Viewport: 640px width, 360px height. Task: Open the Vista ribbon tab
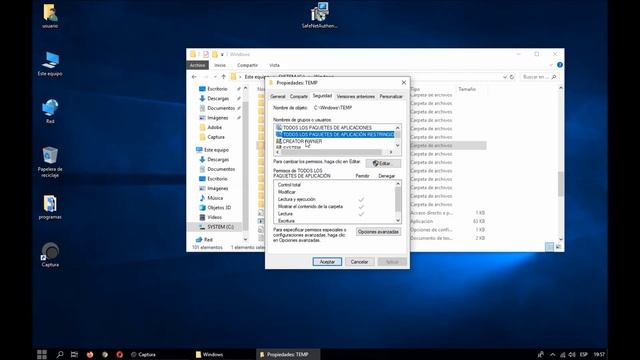pos(274,65)
